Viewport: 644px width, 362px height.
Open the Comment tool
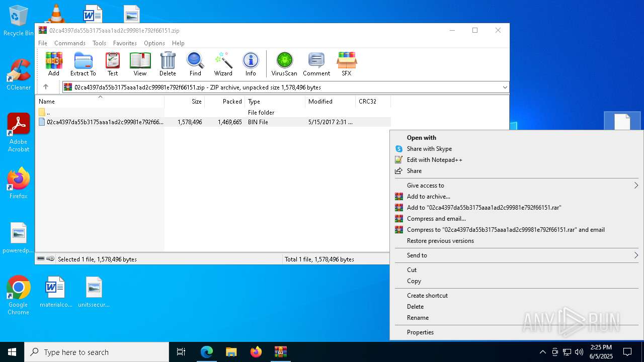tap(316, 64)
